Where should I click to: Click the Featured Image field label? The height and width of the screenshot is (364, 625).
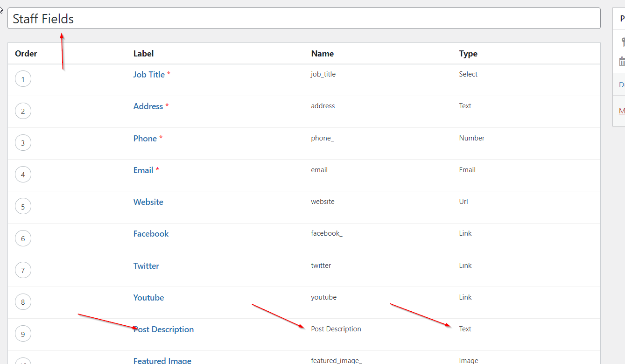[x=162, y=360]
